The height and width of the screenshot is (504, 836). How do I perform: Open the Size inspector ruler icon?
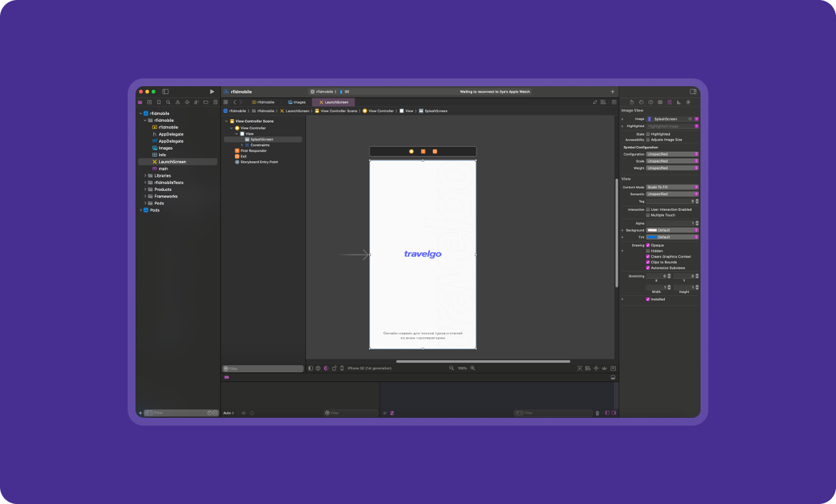(x=678, y=102)
